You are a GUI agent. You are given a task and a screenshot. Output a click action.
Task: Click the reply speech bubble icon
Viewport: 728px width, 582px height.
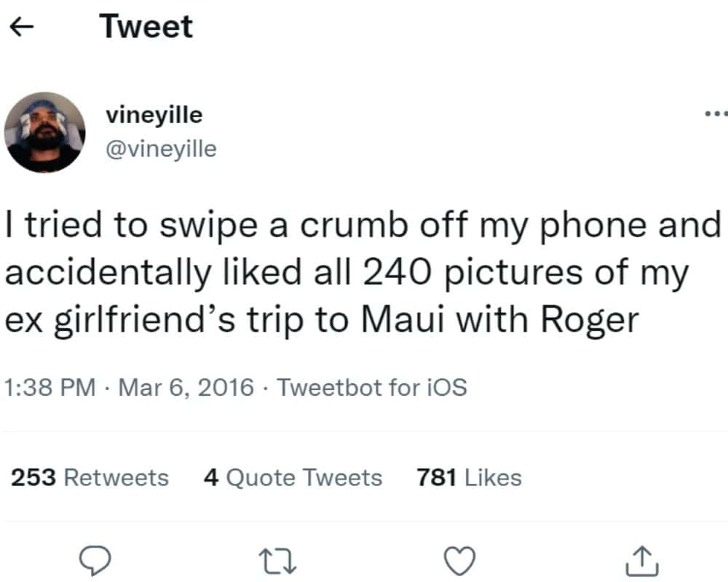(x=95, y=559)
